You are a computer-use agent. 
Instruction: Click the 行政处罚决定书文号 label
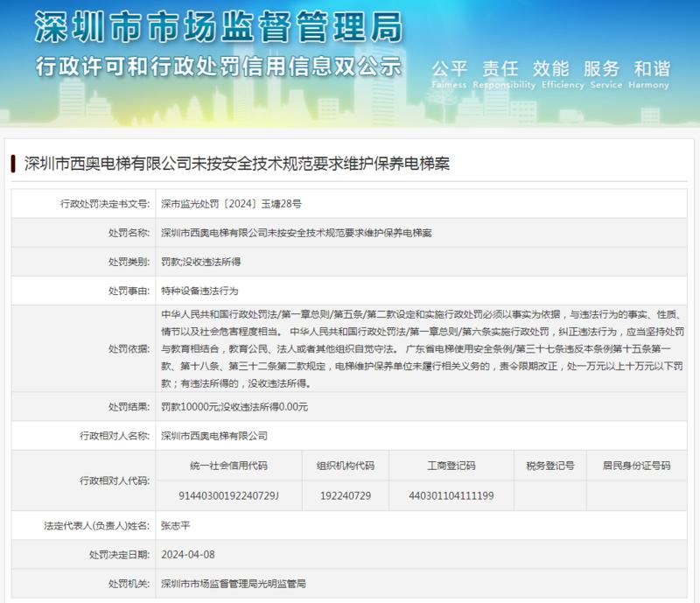[x=105, y=204]
